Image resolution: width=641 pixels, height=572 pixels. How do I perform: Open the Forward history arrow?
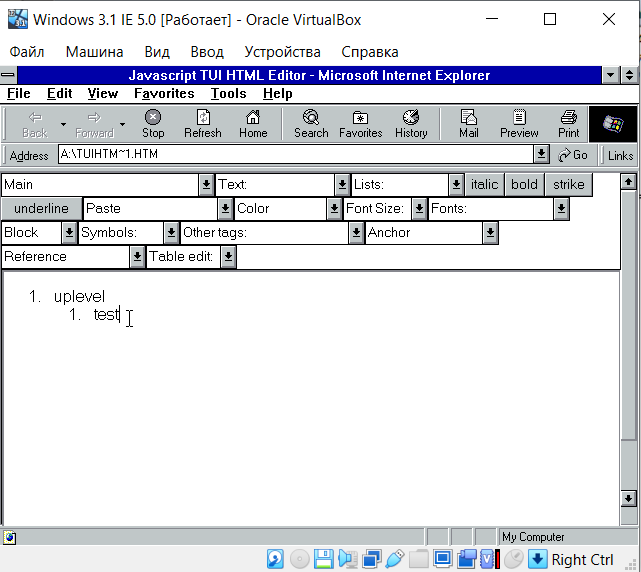(x=122, y=124)
